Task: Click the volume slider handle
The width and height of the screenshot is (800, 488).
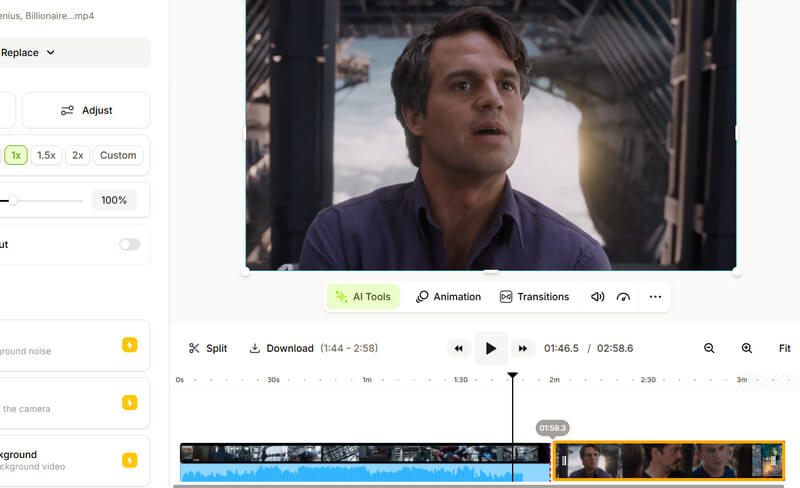Action: point(14,201)
